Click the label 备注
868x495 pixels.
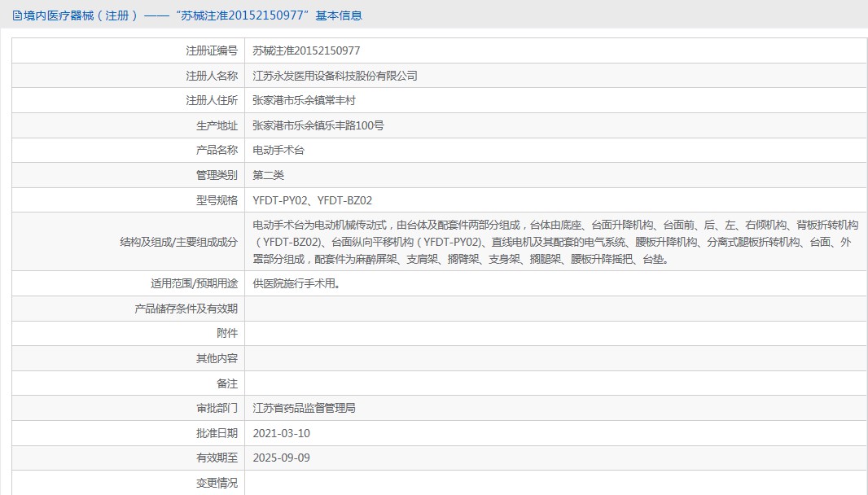[227, 383]
